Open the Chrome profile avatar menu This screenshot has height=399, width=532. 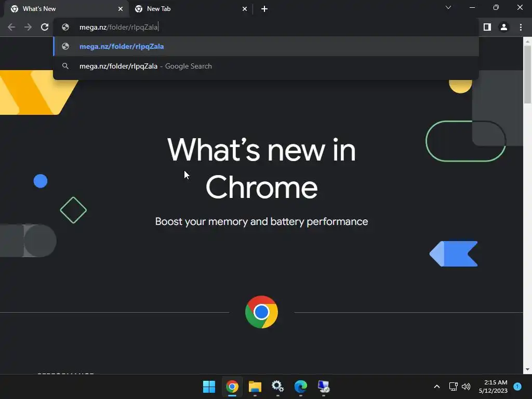504,27
